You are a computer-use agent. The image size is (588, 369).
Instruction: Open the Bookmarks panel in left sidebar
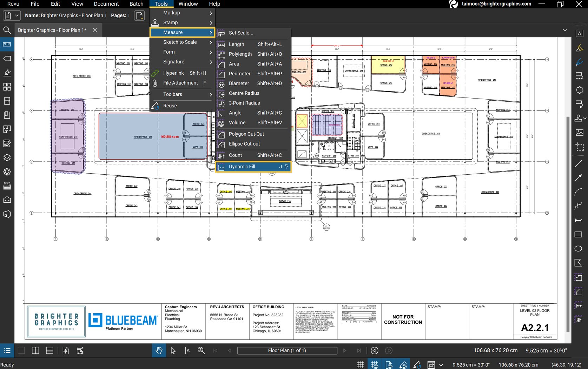pos(7,115)
